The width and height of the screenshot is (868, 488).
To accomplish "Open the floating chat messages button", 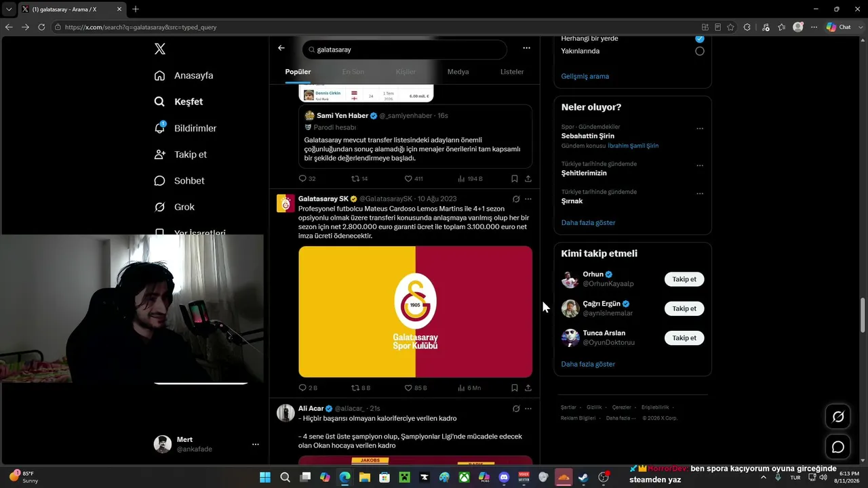I will point(838,447).
